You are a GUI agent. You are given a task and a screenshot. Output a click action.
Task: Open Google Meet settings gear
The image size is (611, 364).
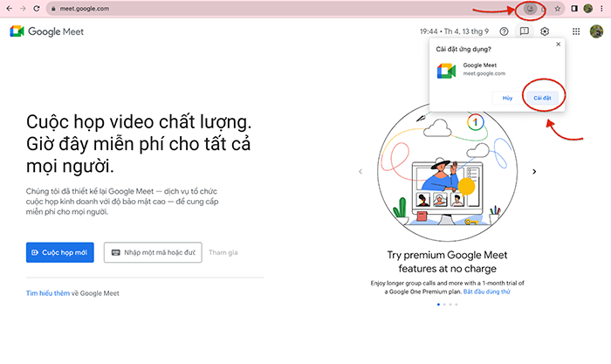point(545,31)
